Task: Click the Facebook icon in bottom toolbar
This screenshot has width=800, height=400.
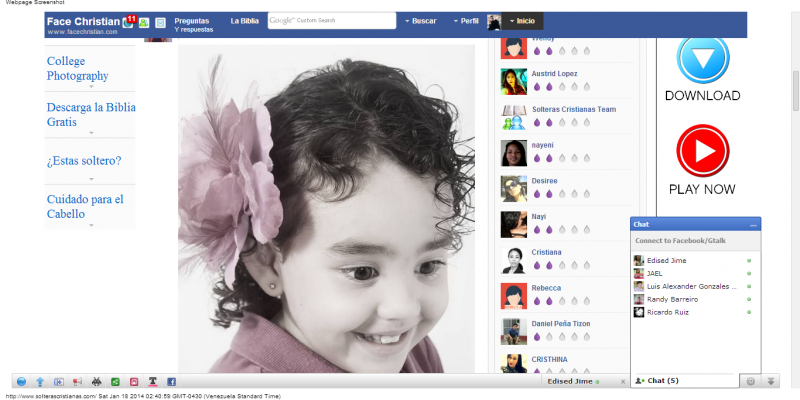Action: tap(171, 382)
